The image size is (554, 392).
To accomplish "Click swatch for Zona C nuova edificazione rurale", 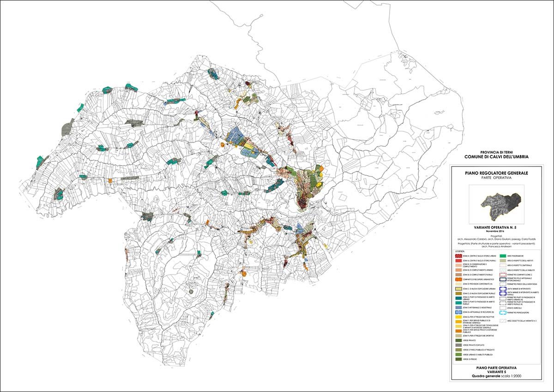I will (458, 293).
